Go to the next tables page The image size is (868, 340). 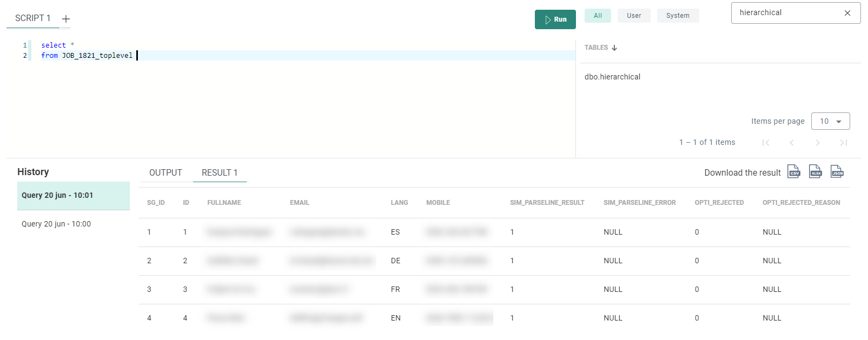pos(817,143)
